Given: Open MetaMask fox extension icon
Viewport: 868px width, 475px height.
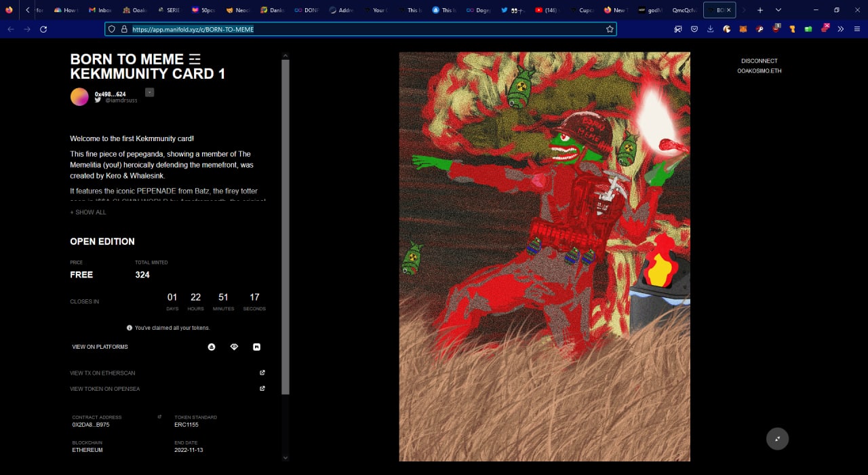Looking at the screenshot, I should point(743,29).
